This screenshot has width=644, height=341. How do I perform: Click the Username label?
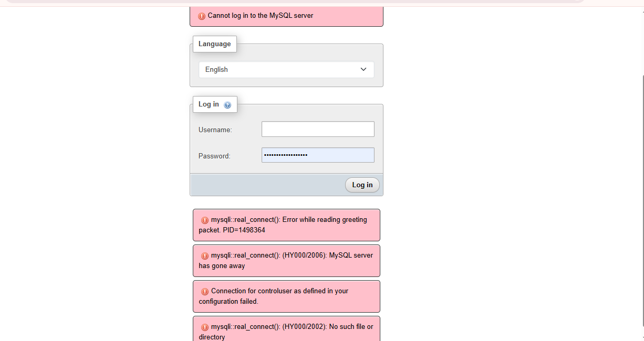(x=215, y=130)
